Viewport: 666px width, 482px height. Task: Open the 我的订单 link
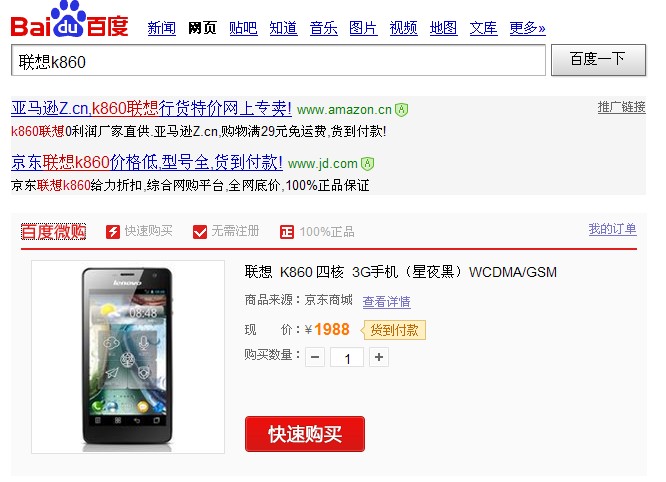point(612,229)
